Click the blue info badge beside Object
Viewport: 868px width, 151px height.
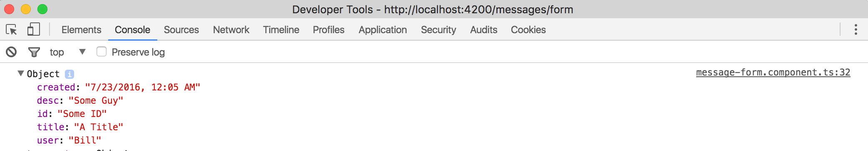(x=69, y=74)
